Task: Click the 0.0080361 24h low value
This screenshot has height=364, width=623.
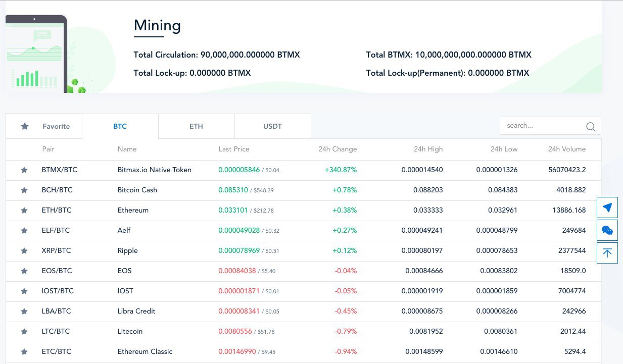Action: (501, 332)
